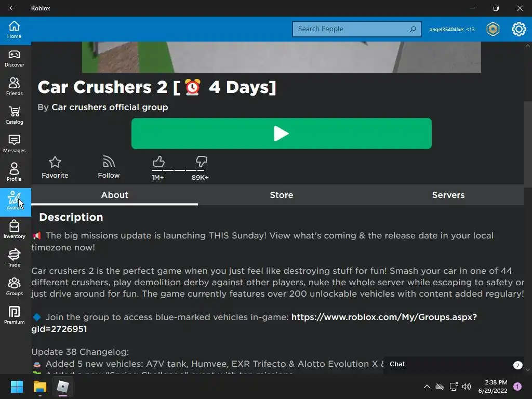Image resolution: width=532 pixels, height=399 pixels.
Task: Toggle Follow for this game
Action: point(109,168)
